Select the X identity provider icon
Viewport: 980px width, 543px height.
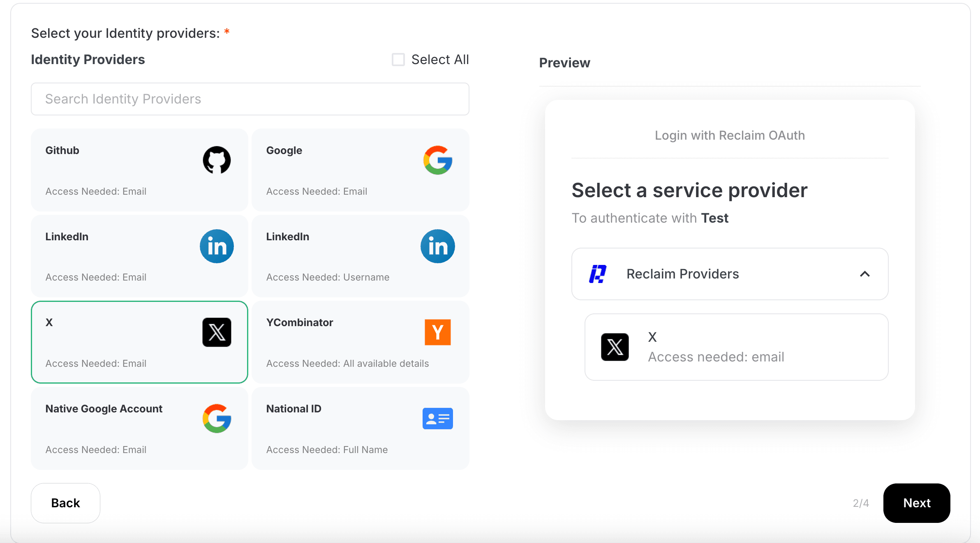coord(217,332)
